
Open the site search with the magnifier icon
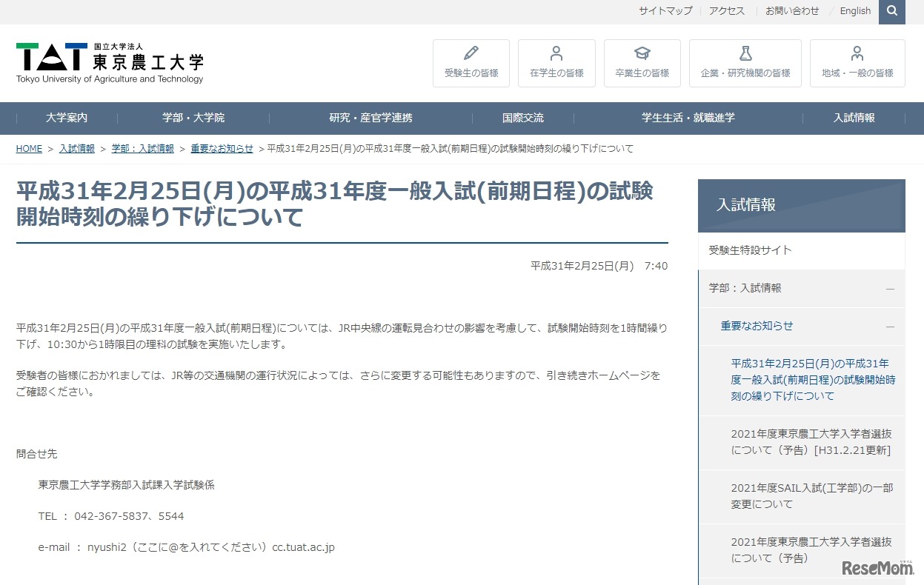(891, 12)
